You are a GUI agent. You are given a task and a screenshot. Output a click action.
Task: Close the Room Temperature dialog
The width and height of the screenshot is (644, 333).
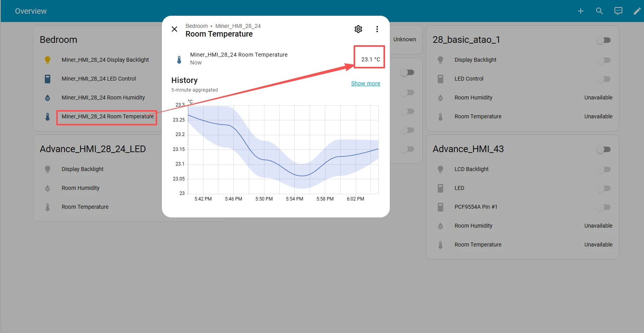(174, 29)
